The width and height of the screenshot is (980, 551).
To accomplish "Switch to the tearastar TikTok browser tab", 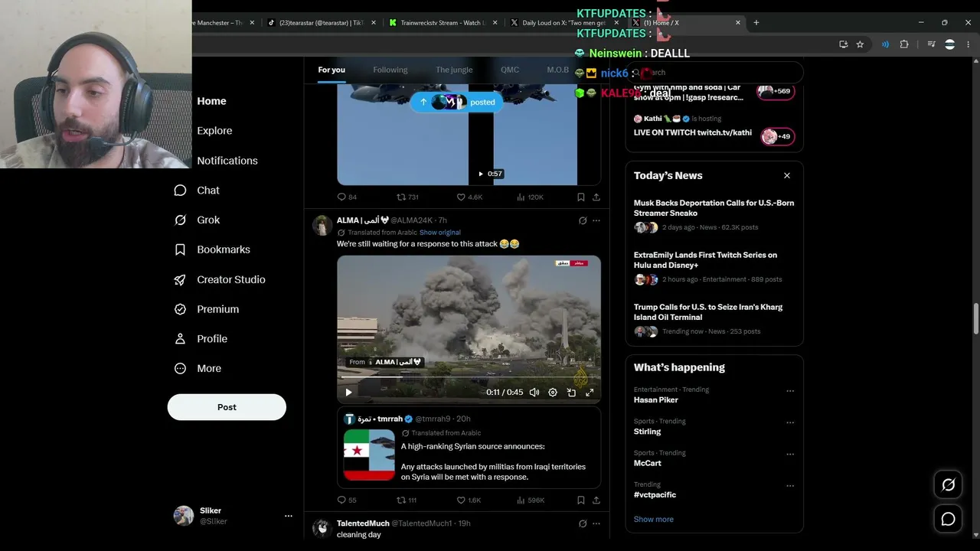I will tap(322, 23).
